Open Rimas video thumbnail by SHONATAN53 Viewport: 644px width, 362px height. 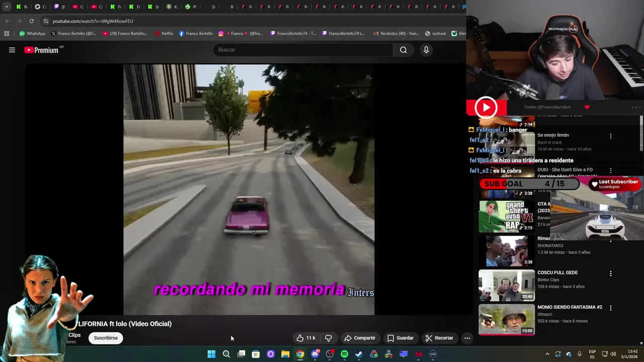507,251
